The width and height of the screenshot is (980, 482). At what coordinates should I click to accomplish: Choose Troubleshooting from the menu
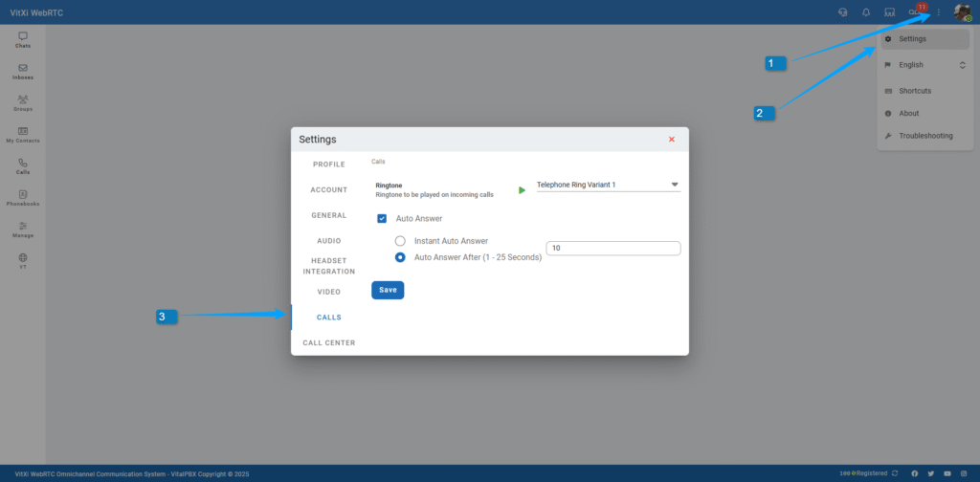point(925,136)
